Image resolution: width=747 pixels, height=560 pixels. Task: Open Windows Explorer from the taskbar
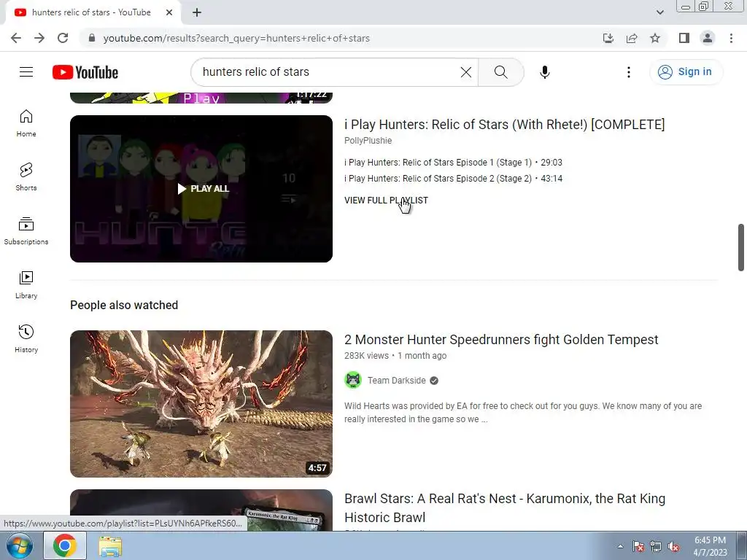click(110, 545)
